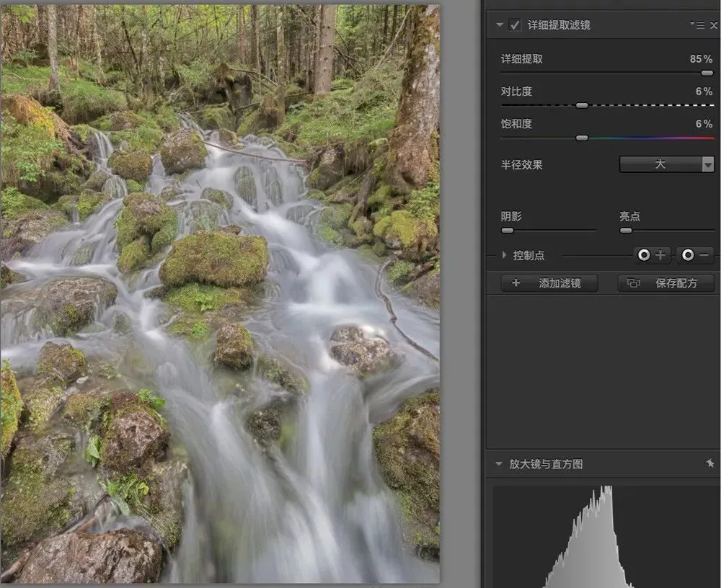Viewport: 721px width, 588px height.
Task: Open the 半径效果 dropdown
Action: point(667,164)
